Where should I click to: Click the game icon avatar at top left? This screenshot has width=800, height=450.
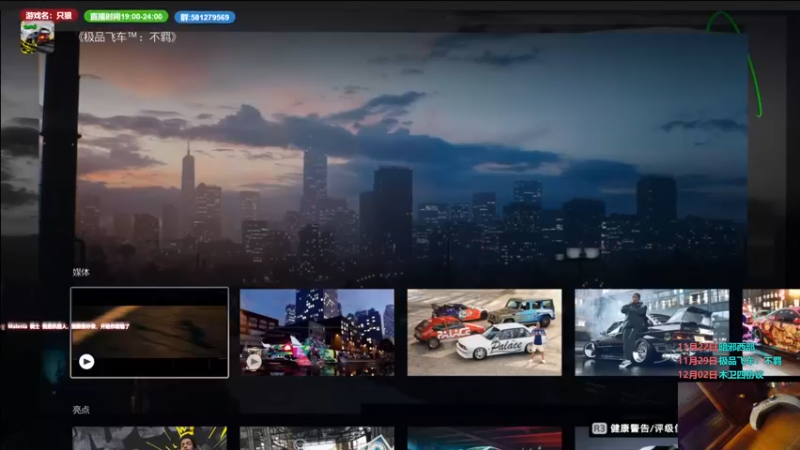[37, 37]
